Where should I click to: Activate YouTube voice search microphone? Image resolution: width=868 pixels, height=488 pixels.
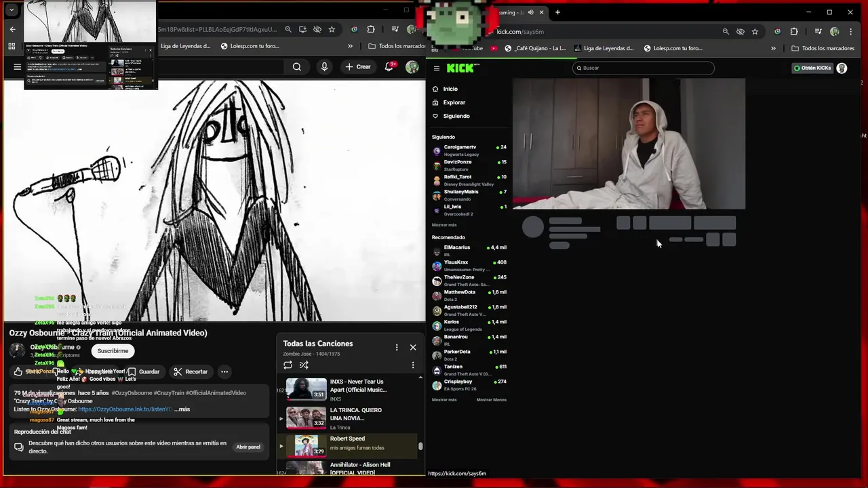[324, 66]
